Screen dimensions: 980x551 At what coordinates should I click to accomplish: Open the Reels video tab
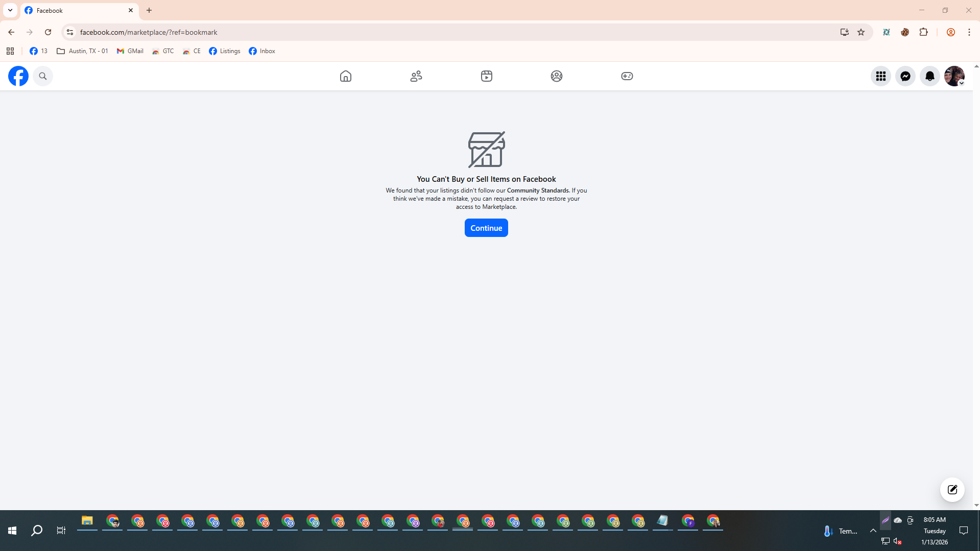pos(487,76)
